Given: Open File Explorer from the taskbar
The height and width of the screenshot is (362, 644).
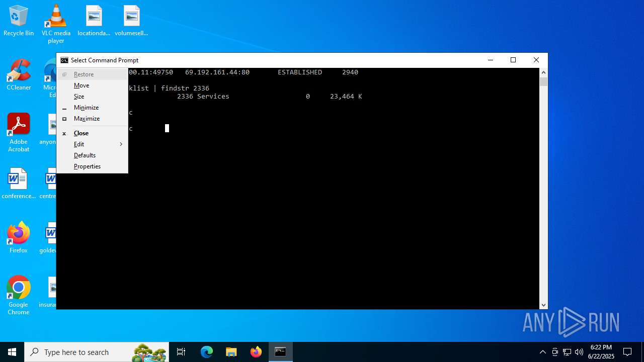Looking at the screenshot, I should (x=231, y=352).
